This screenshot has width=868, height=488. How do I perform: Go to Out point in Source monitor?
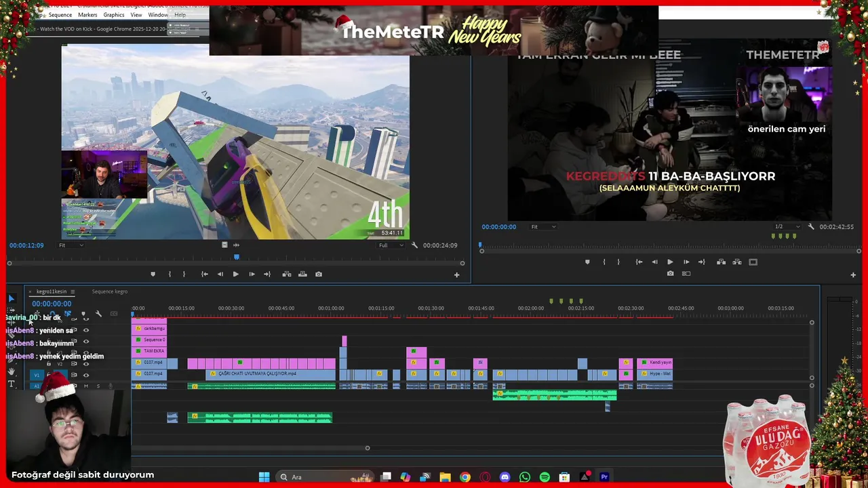[267, 274]
